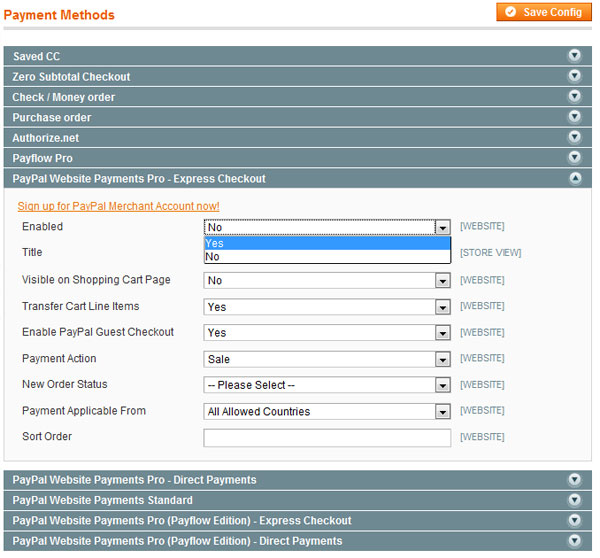Expand the Saved CC section arrow

[x=574, y=55]
